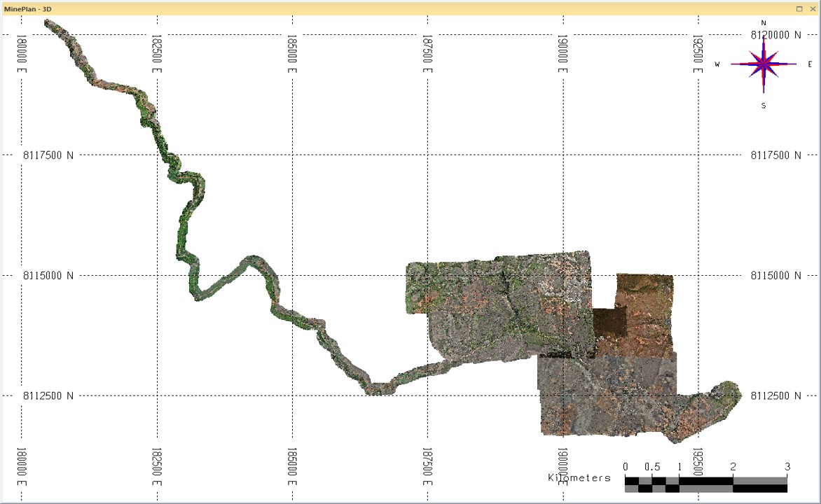Click the 8115000 N label on left edge
The image size is (821, 504).
tap(49, 276)
